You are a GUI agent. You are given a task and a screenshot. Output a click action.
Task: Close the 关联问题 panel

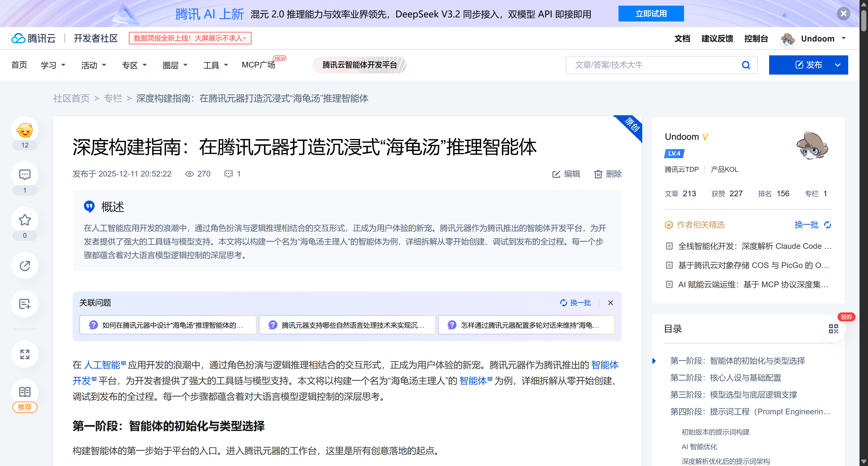(x=610, y=303)
